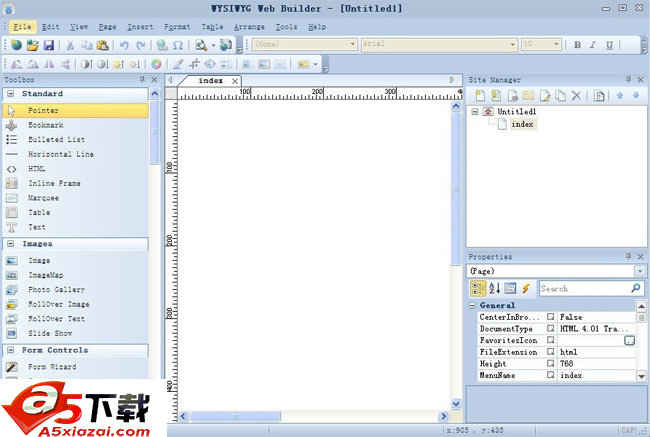650x437 pixels.
Task: Click the pencil edit icon on image toolbar
Action: 178,64
